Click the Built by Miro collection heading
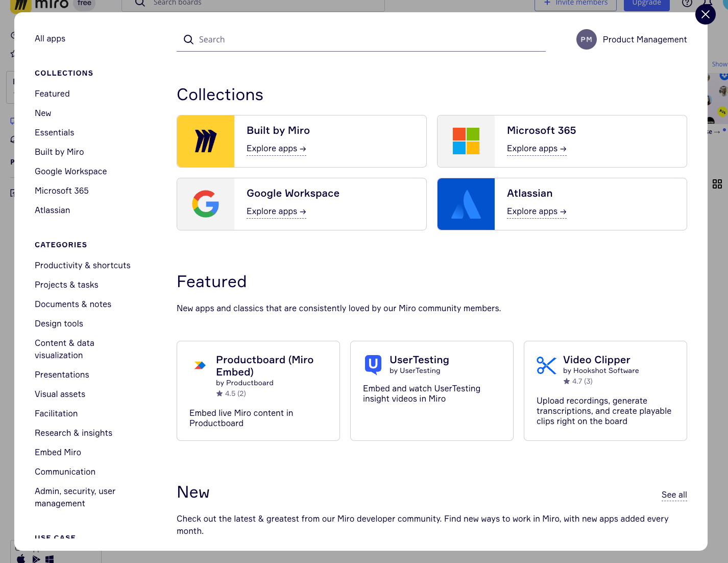The width and height of the screenshot is (728, 563). pos(278,130)
